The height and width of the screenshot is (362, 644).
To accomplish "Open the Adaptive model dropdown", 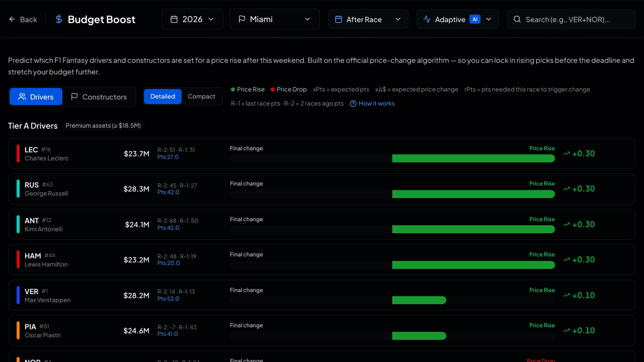I will pyautogui.click(x=457, y=19).
